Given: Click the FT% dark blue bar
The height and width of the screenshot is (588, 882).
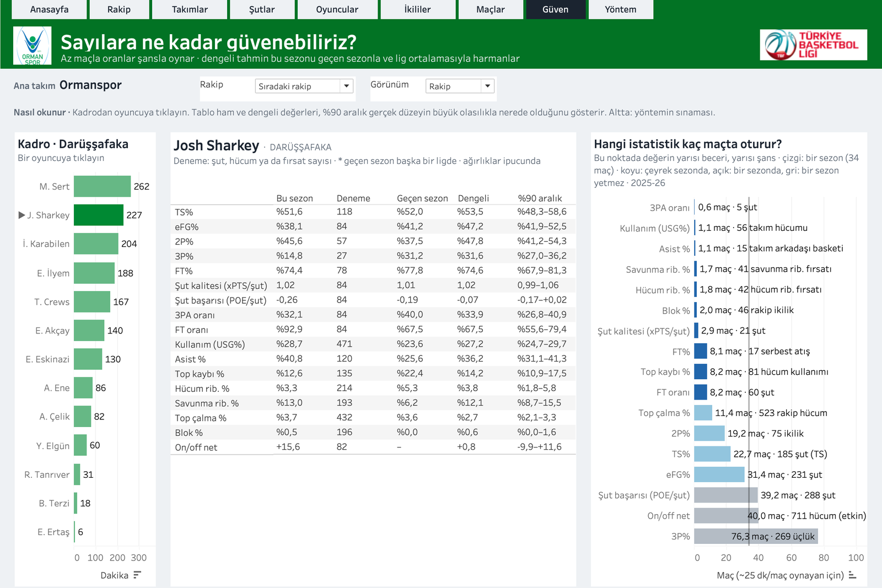Looking at the screenshot, I should [x=701, y=351].
